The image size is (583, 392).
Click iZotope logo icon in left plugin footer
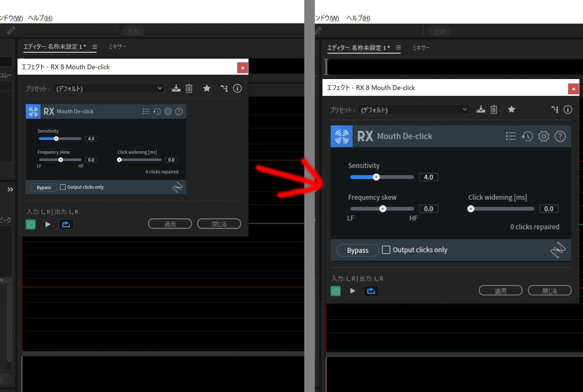(177, 187)
